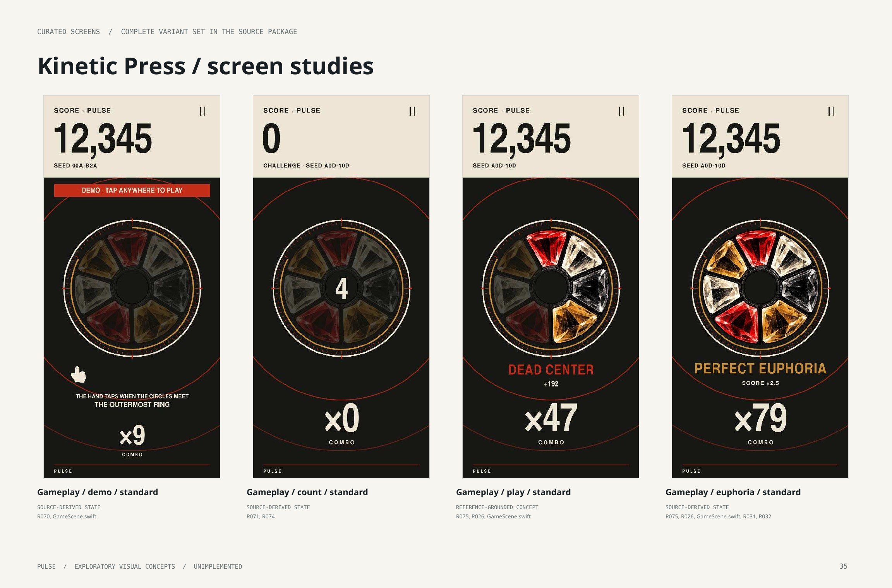Image resolution: width=892 pixels, height=588 pixels.
Task: Click the 'Kinetic Press / screen studies' heading
Action: pos(206,66)
